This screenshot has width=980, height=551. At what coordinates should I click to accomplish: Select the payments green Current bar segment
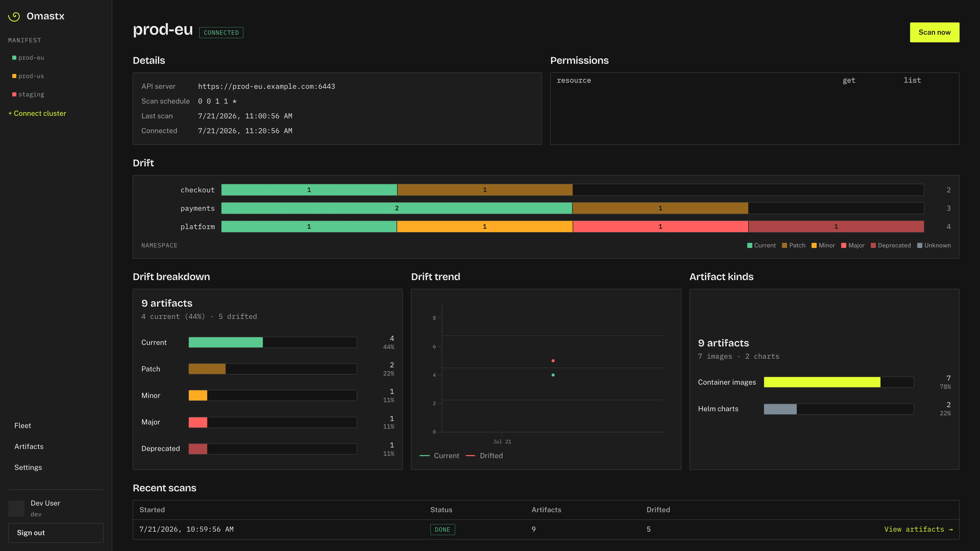click(x=397, y=208)
